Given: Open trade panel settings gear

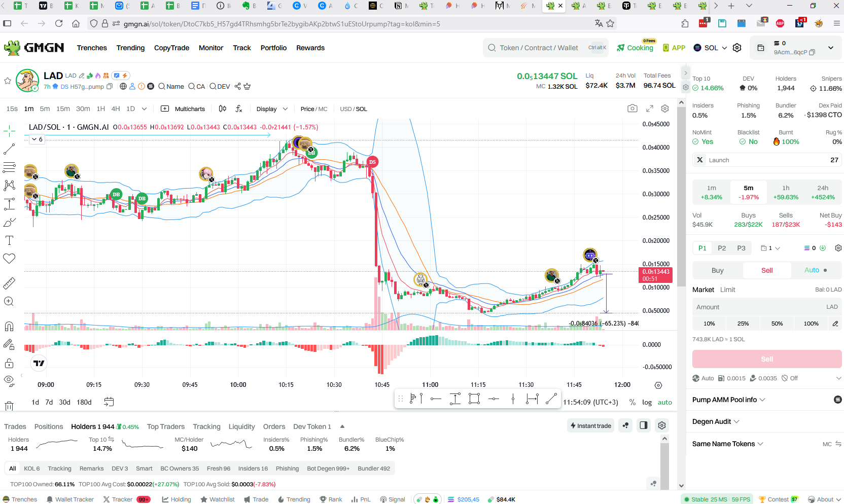Looking at the screenshot, I should [x=838, y=248].
